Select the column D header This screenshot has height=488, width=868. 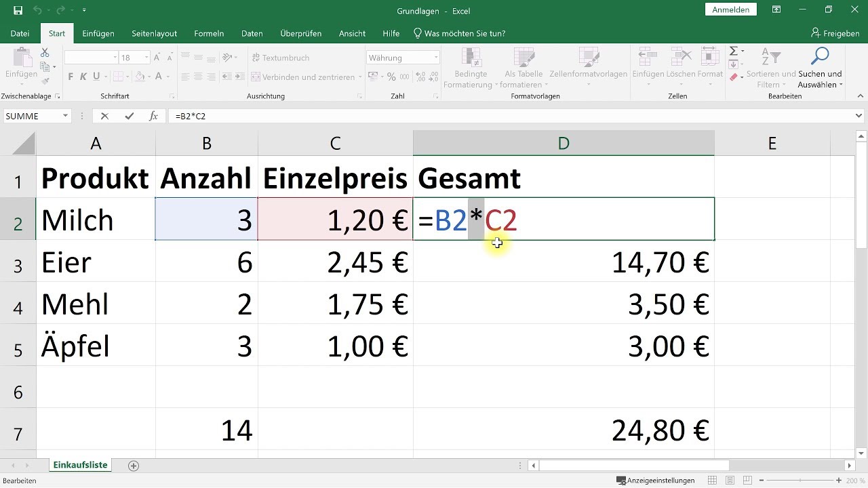point(564,143)
